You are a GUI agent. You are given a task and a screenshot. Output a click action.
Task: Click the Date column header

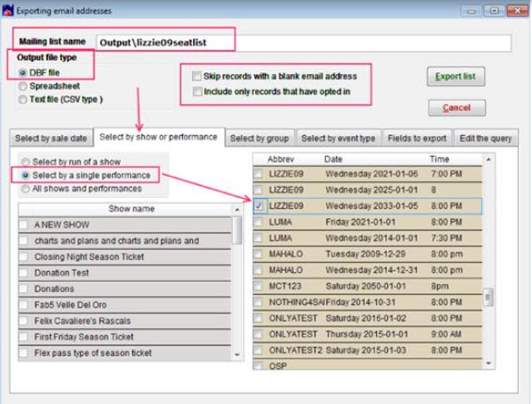pyautogui.click(x=334, y=159)
